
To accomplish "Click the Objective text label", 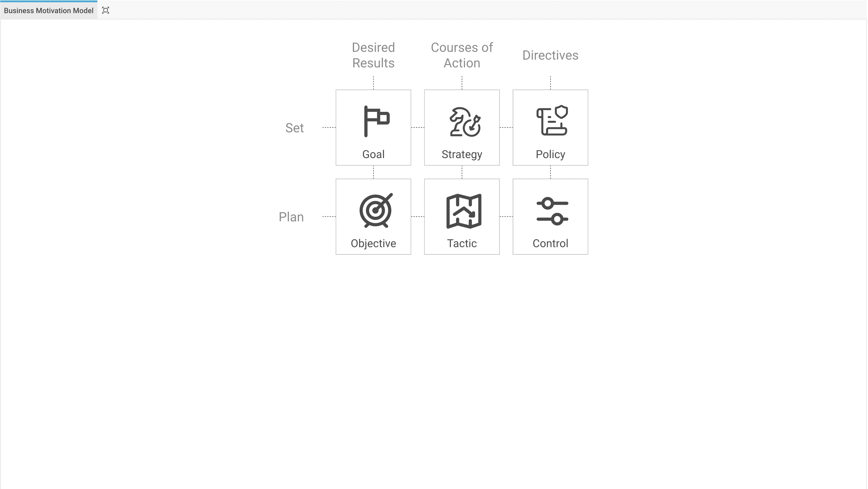I will click(x=373, y=243).
